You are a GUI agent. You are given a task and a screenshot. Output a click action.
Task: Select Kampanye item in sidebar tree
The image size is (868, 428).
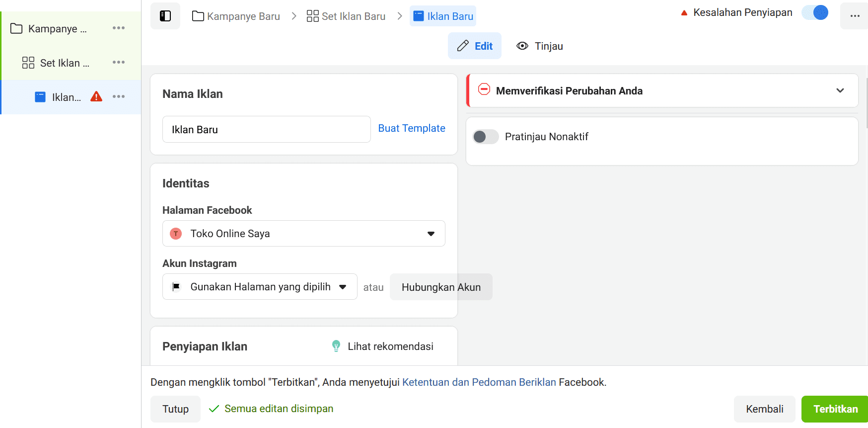coord(57,29)
